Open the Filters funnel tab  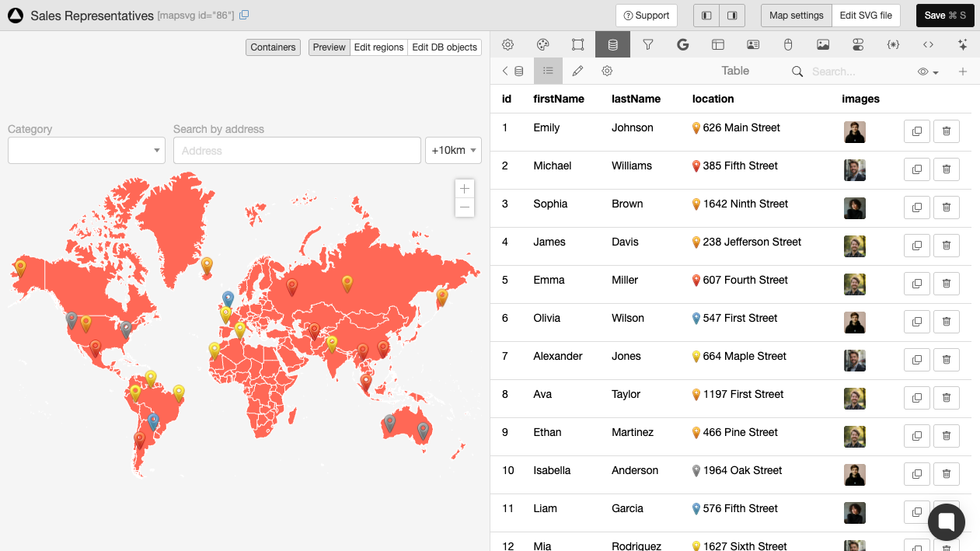(647, 45)
